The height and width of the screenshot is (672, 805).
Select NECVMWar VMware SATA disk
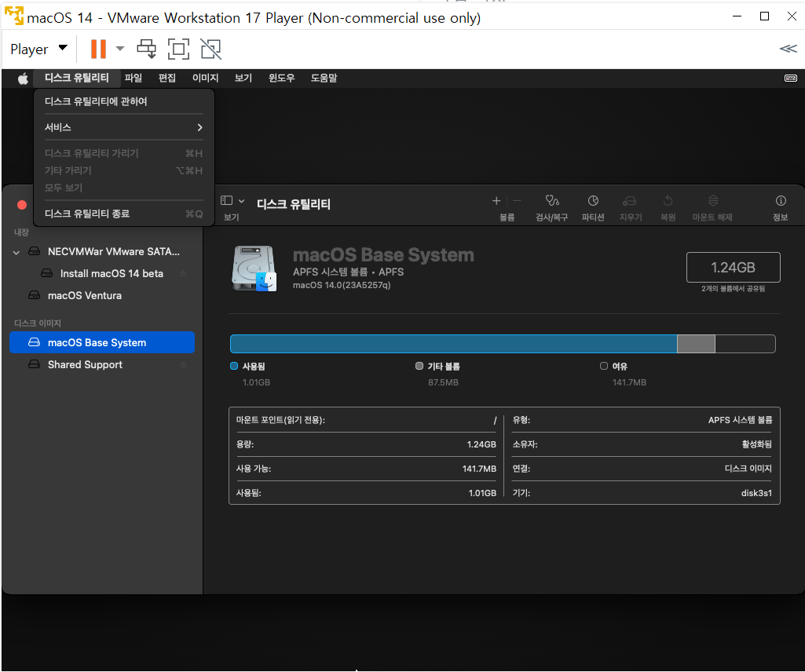(x=102, y=251)
